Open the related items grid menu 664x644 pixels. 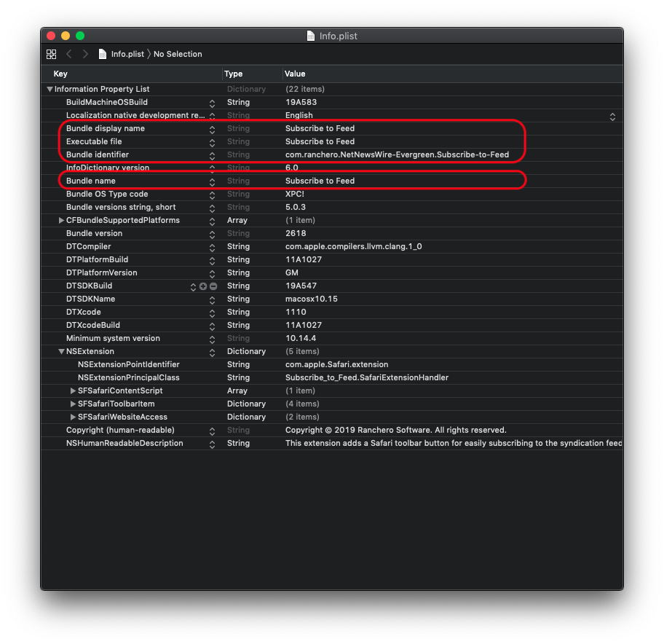(x=51, y=54)
